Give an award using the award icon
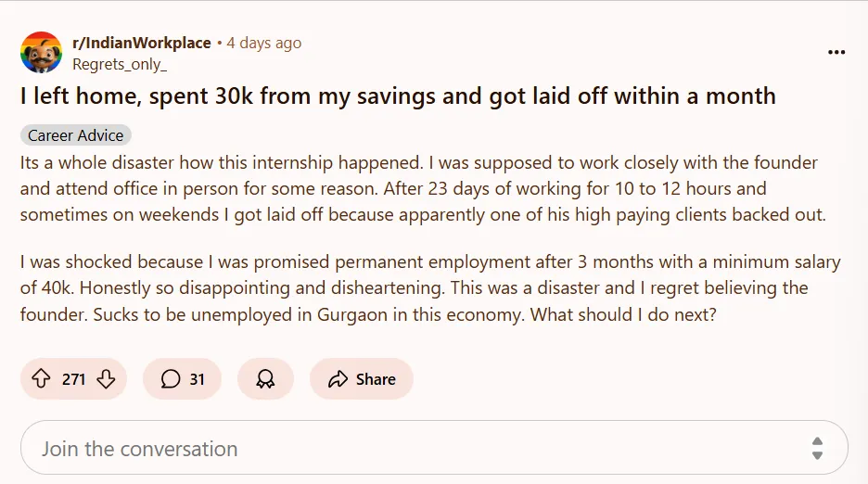 tap(265, 379)
